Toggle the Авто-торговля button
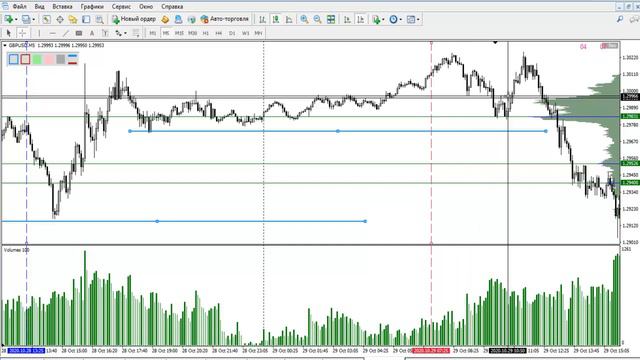 (224, 19)
